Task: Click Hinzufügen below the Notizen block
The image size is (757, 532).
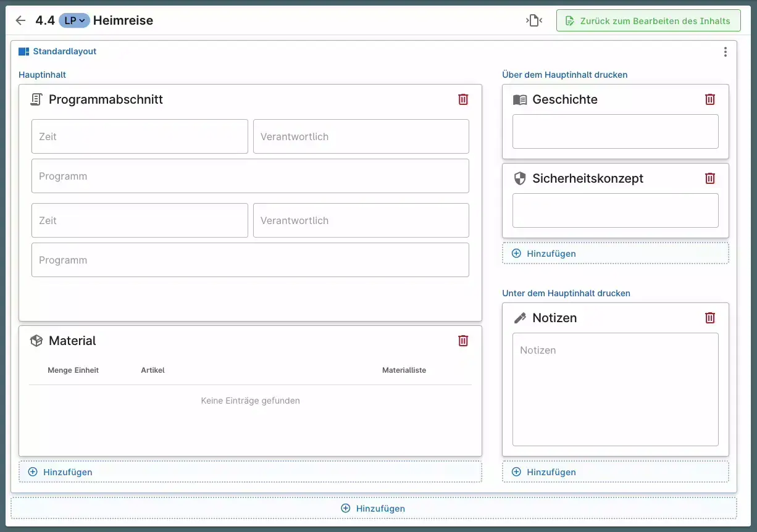Action: [x=615, y=472]
